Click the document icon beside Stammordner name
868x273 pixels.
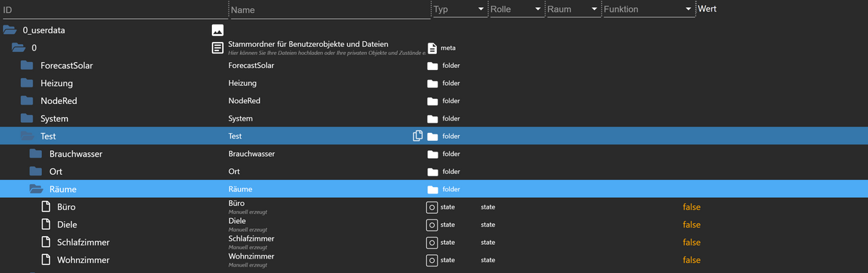coord(217,48)
